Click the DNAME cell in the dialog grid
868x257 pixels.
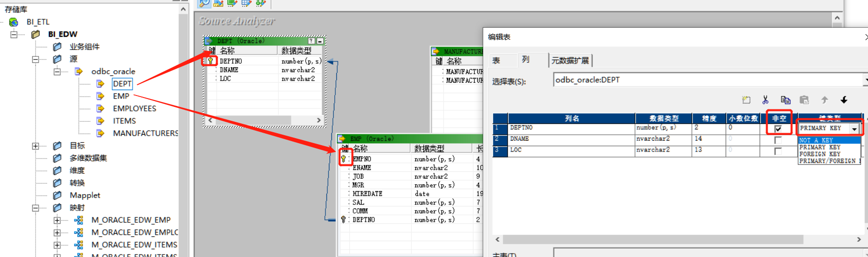571,140
